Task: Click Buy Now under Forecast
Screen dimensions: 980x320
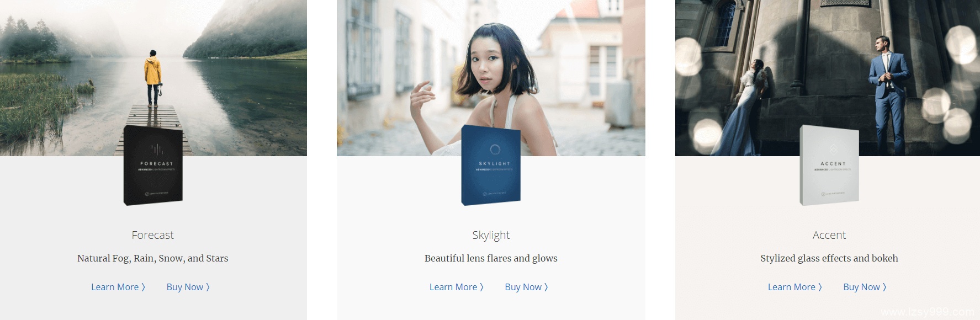Action: (x=188, y=287)
